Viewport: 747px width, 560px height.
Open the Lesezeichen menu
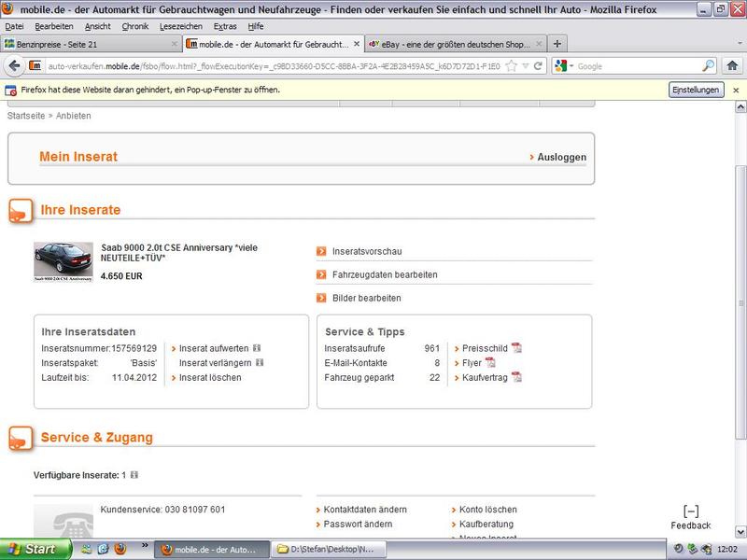181,27
